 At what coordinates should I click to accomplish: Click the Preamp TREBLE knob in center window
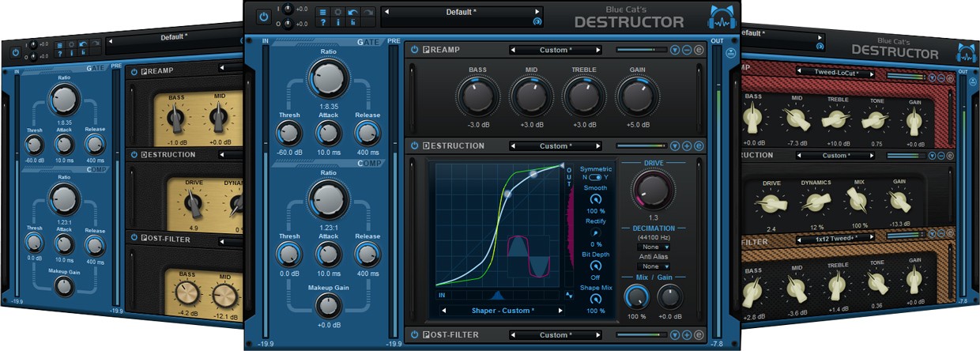(583, 96)
